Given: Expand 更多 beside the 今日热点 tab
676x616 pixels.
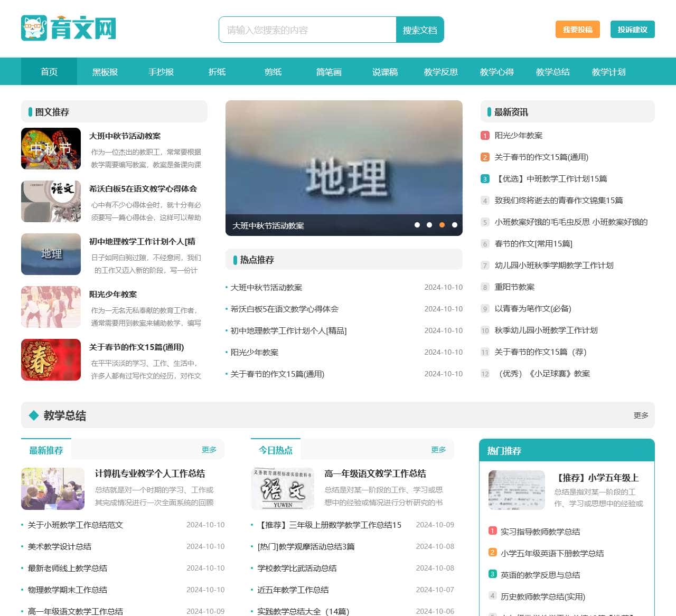Looking at the screenshot, I should pyautogui.click(x=438, y=450).
